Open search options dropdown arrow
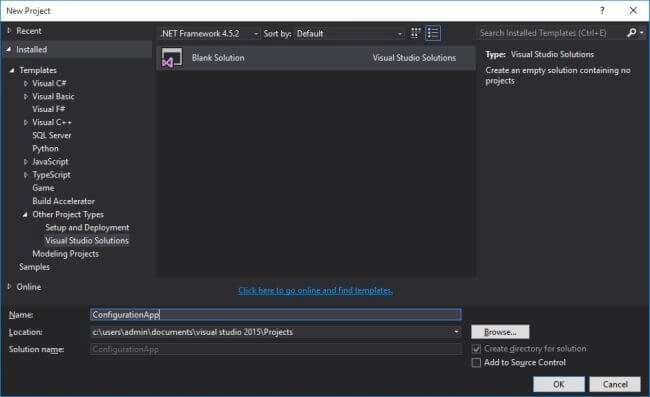The height and width of the screenshot is (397, 650). point(642,33)
